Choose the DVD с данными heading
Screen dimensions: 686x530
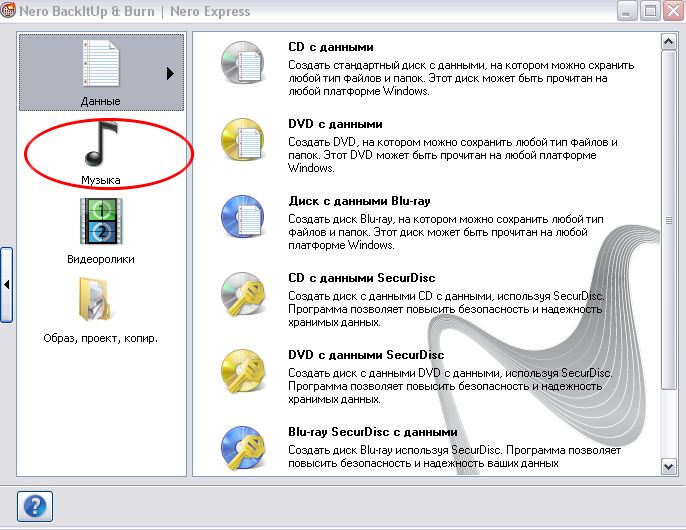335,124
